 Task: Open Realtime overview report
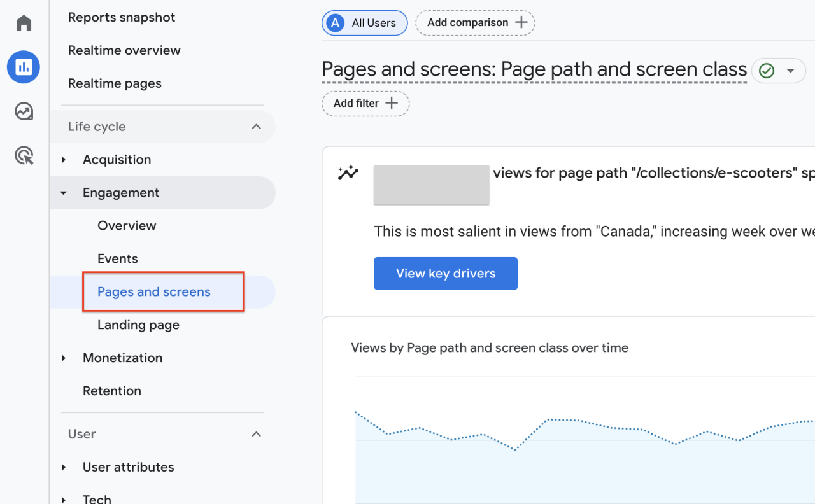tap(124, 50)
